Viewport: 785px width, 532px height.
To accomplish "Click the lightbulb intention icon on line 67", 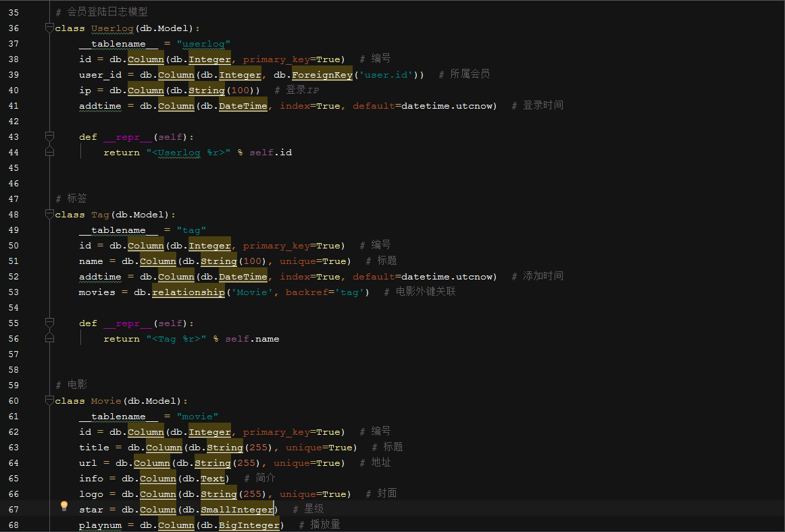I will coord(64,506).
